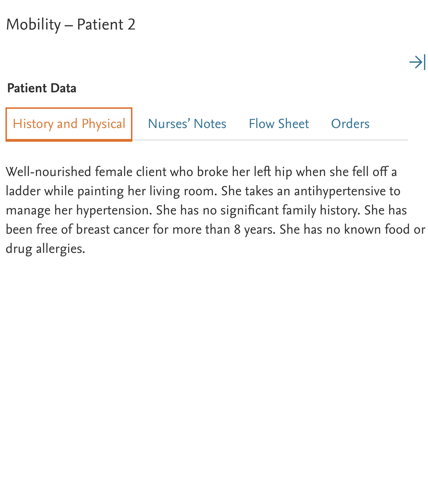Viewport: 428px width, 504px height.
Task: Click the Orders label in the tab bar
Action: (350, 124)
